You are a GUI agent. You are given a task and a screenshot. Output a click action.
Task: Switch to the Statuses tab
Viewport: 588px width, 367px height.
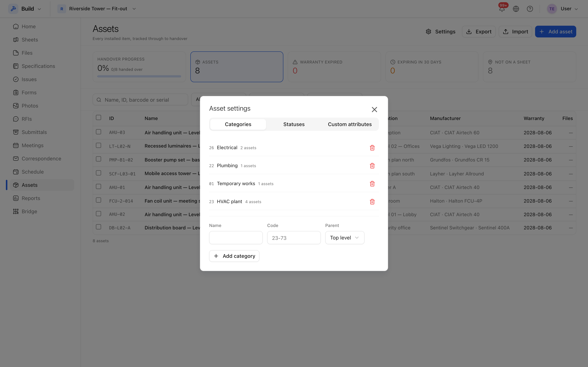pyautogui.click(x=294, y=124)
